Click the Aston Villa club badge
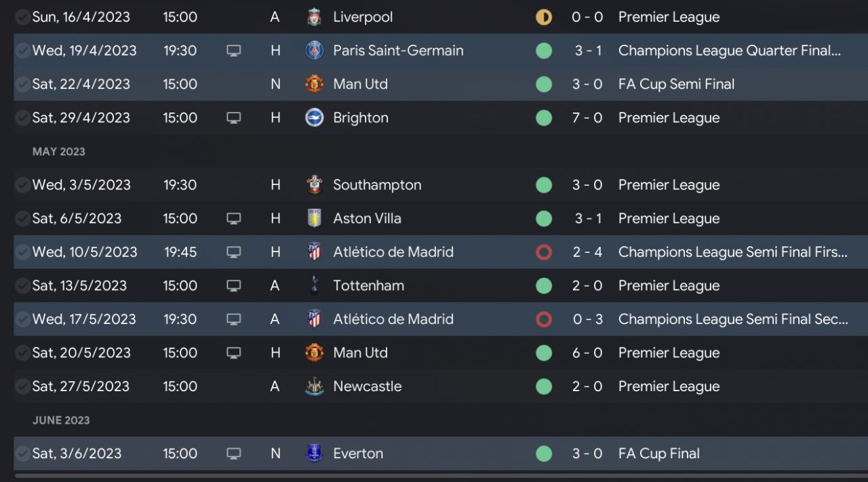This screenshot has height=482, width=868. tap(314, 218)
